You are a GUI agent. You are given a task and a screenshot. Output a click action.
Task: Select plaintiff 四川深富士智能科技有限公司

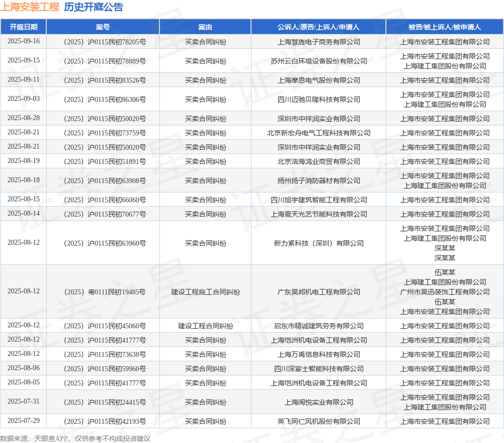pyautogui.click(x=318, y=369)
